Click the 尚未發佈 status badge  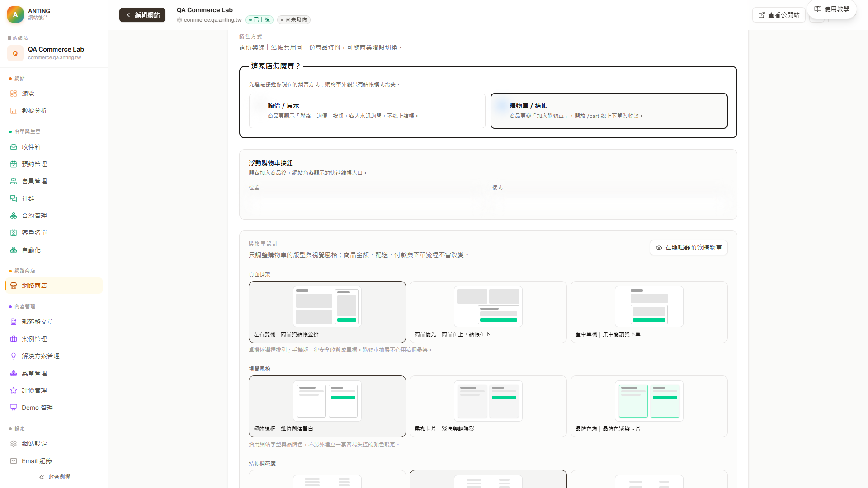pos(293,20)
